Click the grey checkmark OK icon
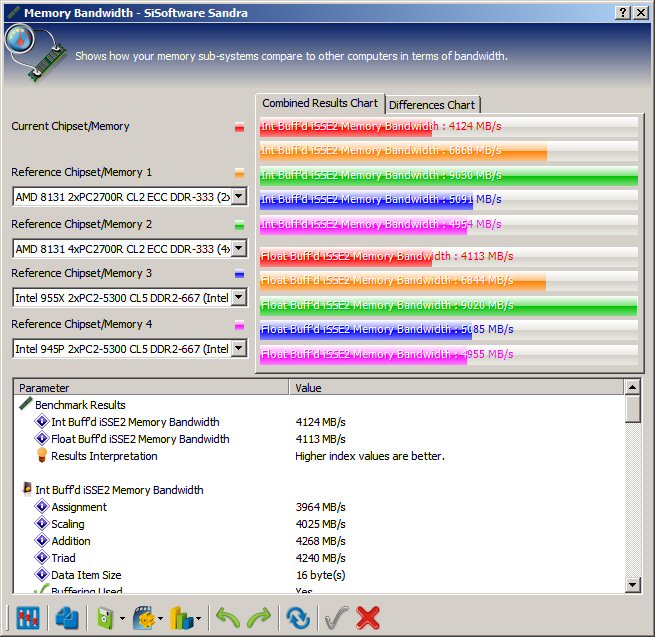Viewport: 655px width, 637px height. point(336,617)
